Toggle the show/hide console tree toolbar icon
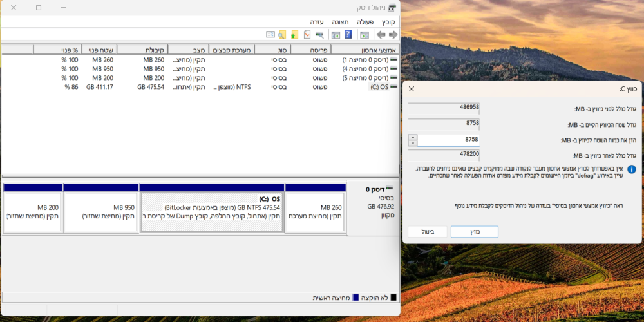The height and width of the screenshot is (322, 644). coord(365,35)
